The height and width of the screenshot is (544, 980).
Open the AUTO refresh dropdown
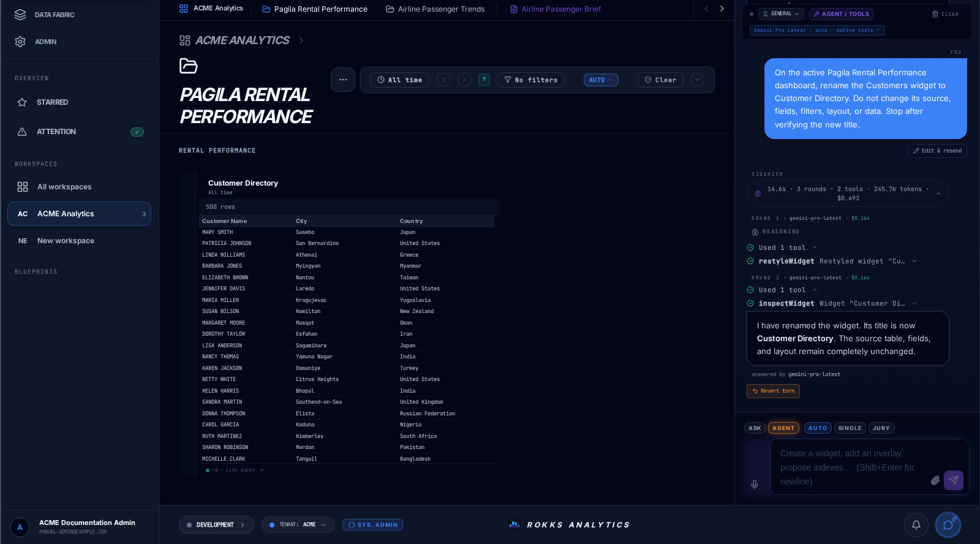601,80
